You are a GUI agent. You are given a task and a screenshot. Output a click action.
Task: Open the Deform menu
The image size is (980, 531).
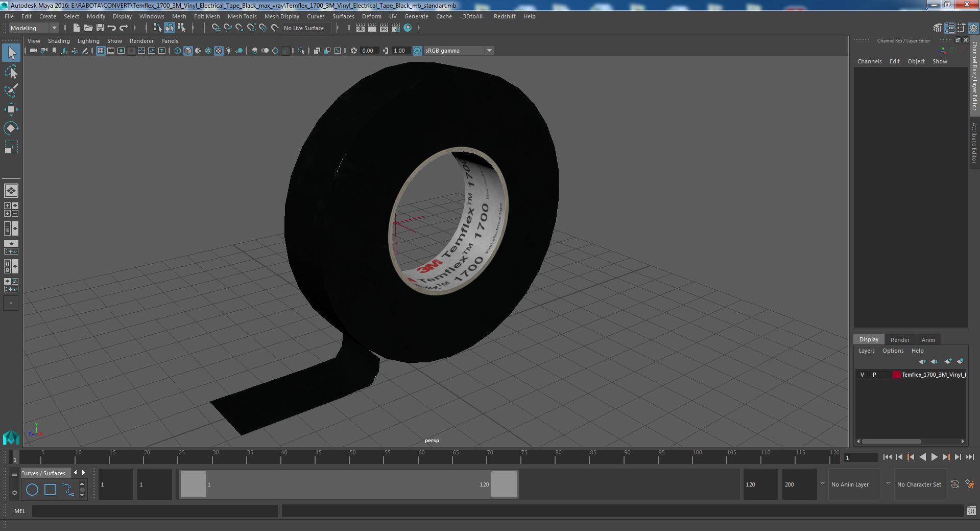pyautogui.click(x=372, y=16)
